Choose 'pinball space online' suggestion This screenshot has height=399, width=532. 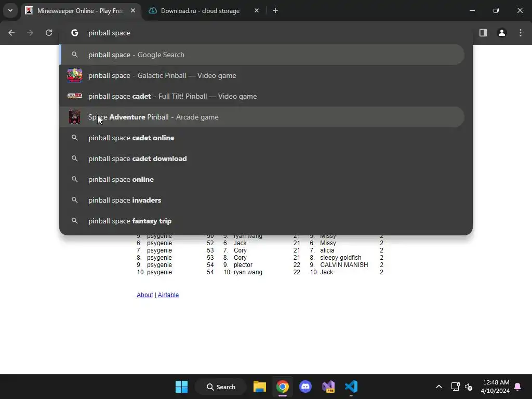point(262,179)
